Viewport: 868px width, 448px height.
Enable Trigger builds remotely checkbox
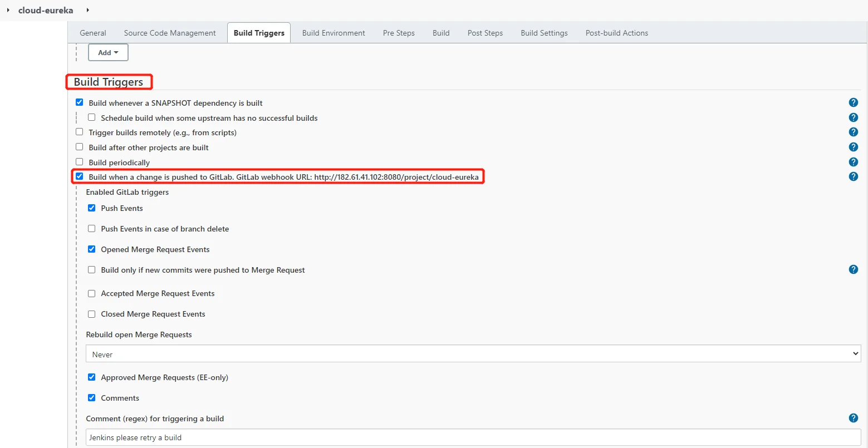(x=79, y=132)
